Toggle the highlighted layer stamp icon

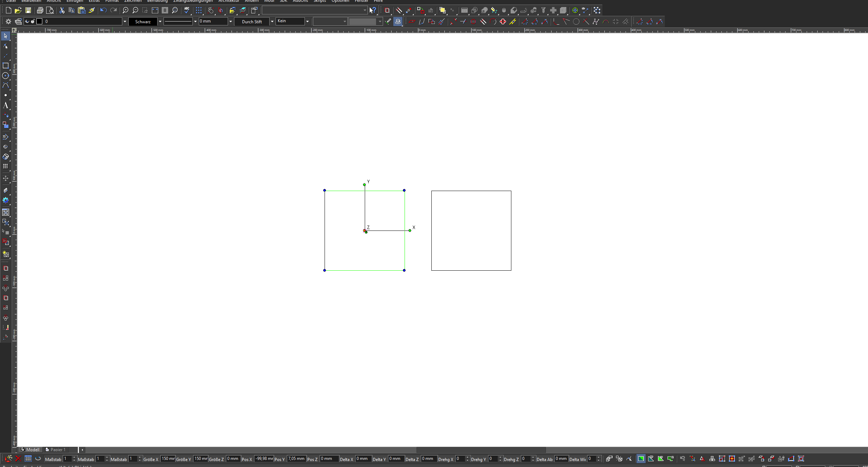(398, 21)
